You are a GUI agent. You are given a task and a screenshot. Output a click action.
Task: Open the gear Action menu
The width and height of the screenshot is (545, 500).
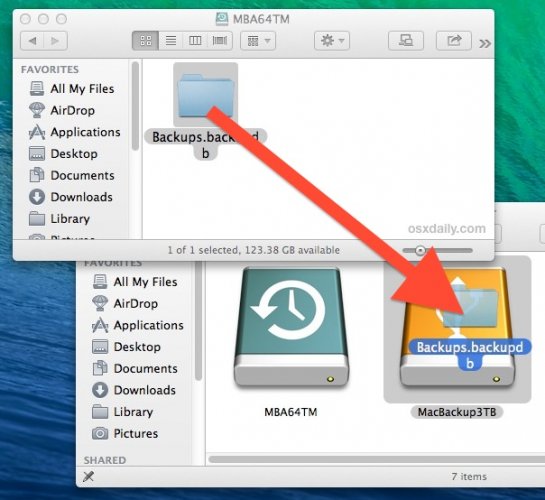[332, 41]
